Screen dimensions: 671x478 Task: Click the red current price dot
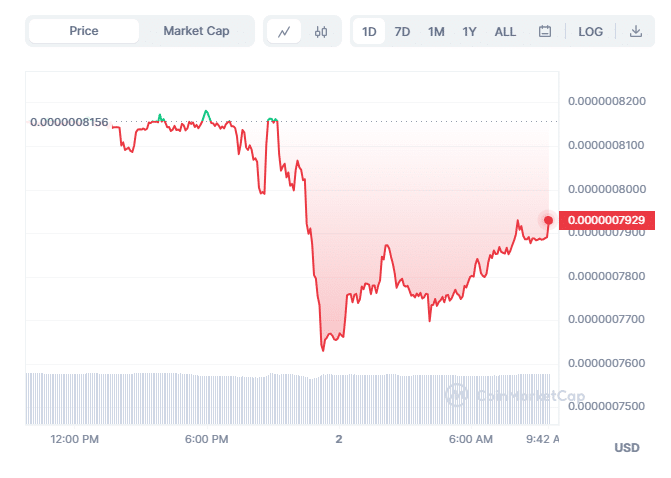[548, 220]
